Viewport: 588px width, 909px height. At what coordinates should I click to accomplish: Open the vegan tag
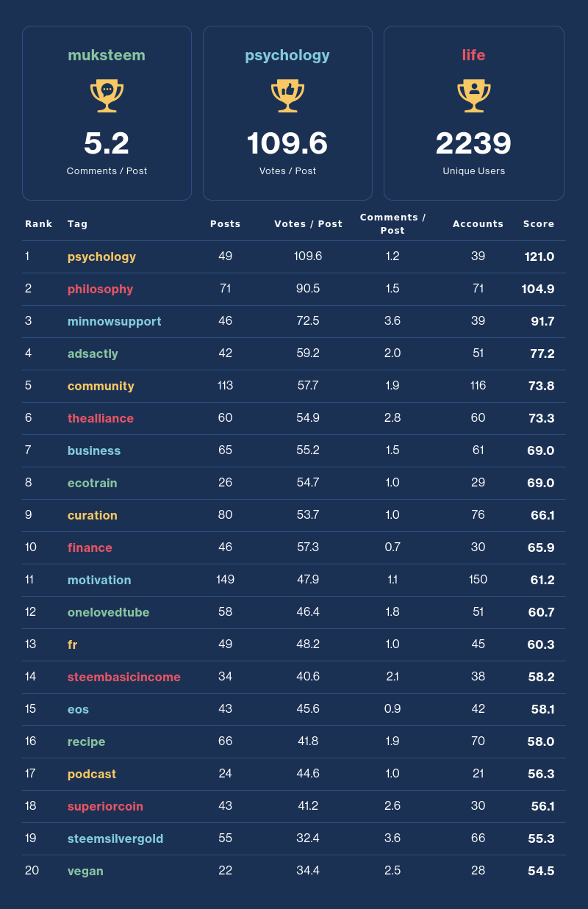coord(85,872)
